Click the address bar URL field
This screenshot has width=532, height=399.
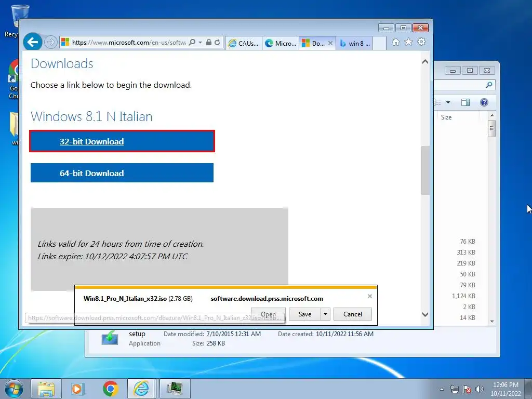tap(129, 43)
